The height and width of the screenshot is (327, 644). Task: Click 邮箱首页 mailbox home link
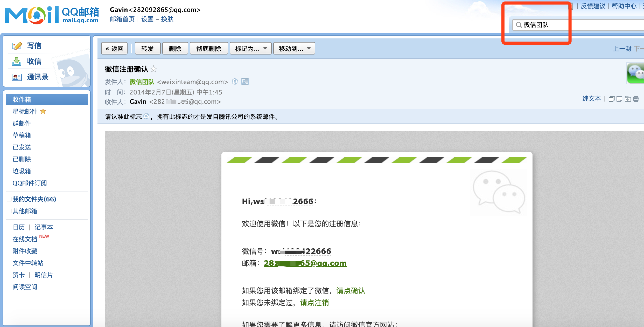pos(122,19)
